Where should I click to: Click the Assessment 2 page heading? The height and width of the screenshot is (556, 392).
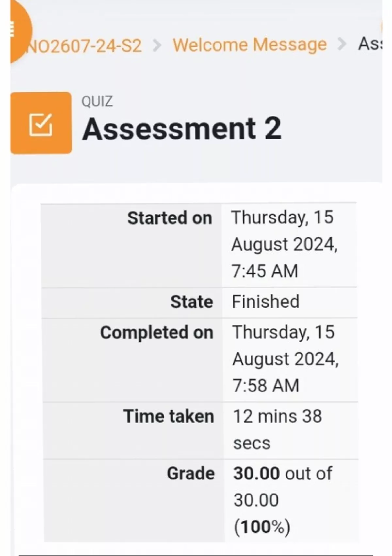pyautogui.click(x=182, y=129)
